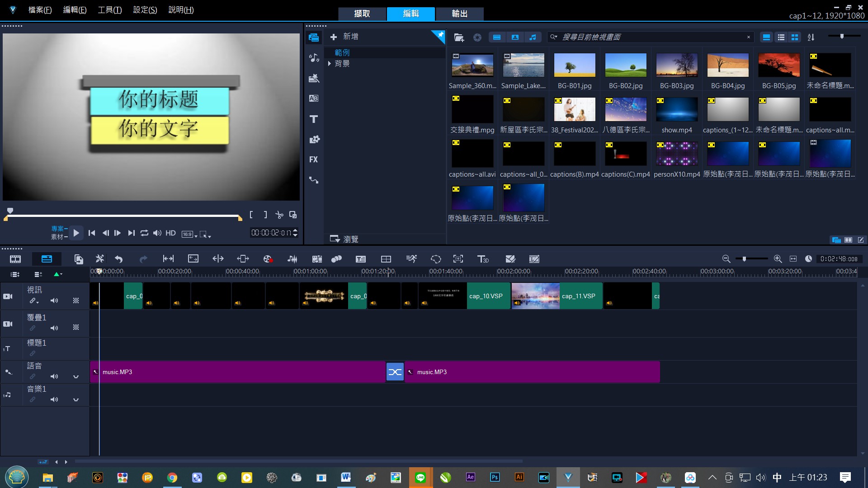Mute the 語音 voice track
This screenshot has width=868, height=488.
(54, 376)
